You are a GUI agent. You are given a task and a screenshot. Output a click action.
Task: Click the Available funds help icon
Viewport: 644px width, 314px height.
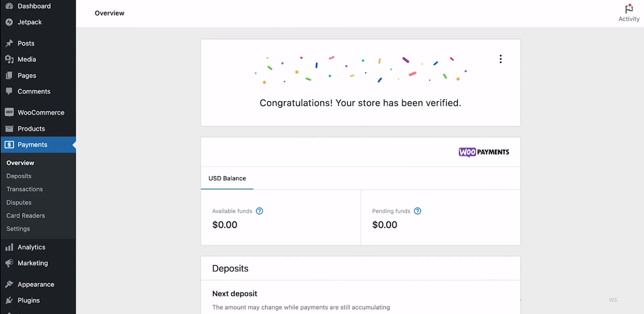pyautogui.click(x=260, y=211)
